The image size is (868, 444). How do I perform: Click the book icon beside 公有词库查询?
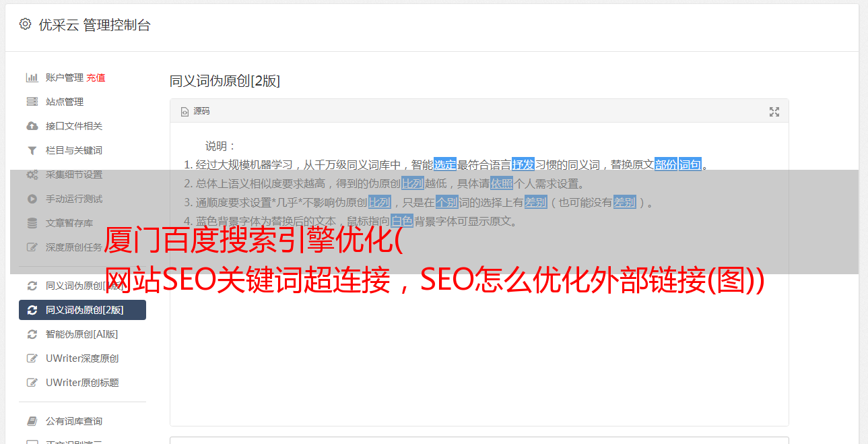32,421
